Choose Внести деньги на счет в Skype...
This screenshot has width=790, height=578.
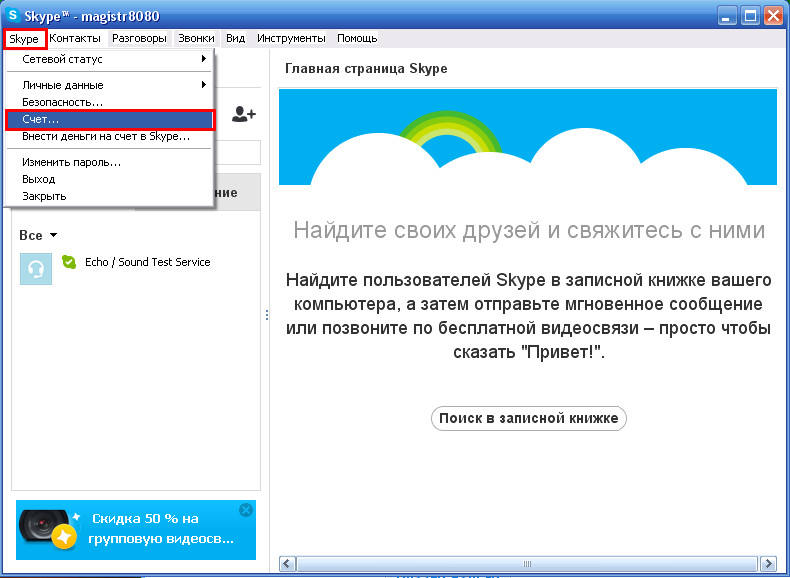(110, 137)
